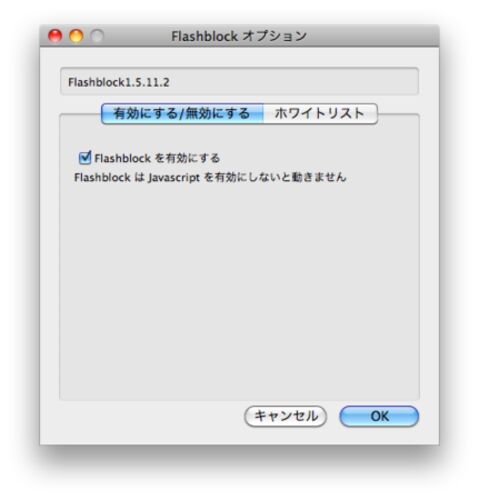Cancel the changes to Flashblock options
Image resolution: width=479 pixels, height=500 pixels.
coord(286,416)
